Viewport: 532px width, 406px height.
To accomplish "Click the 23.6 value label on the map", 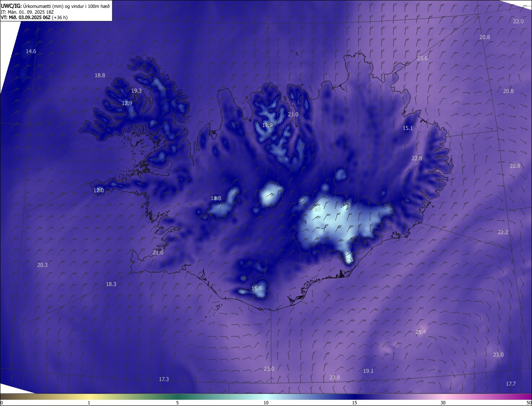I will (422, 58).
